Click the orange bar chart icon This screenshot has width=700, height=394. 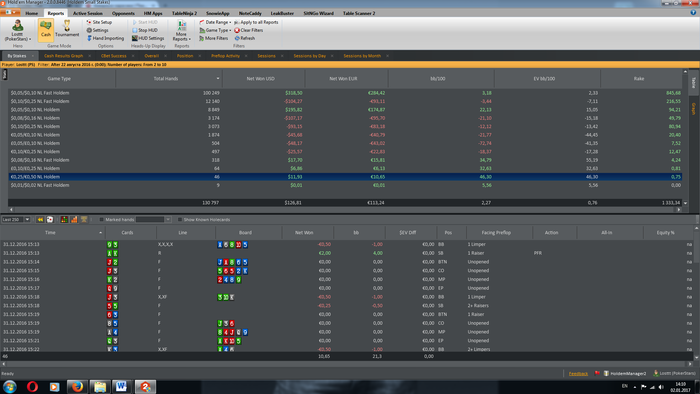(x=74, y=220)
